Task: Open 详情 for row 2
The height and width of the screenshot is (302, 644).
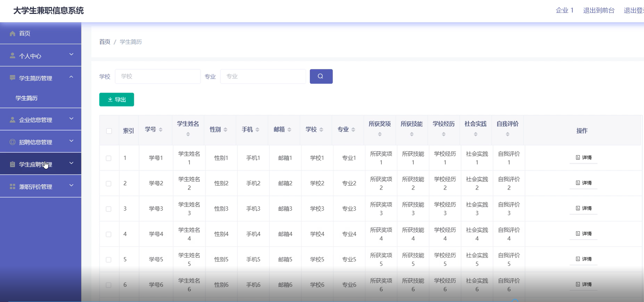Action: 584,183
